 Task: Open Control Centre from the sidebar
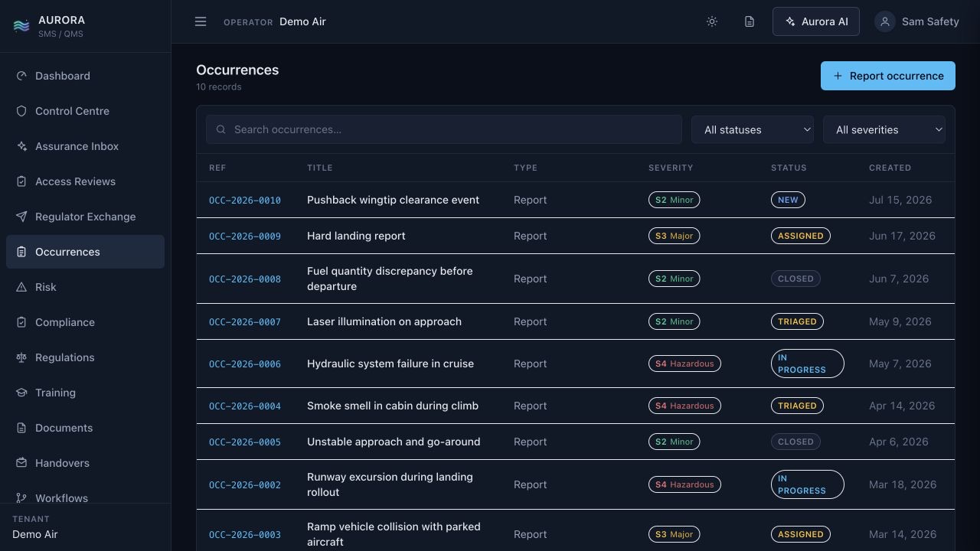tap(85, 111)
